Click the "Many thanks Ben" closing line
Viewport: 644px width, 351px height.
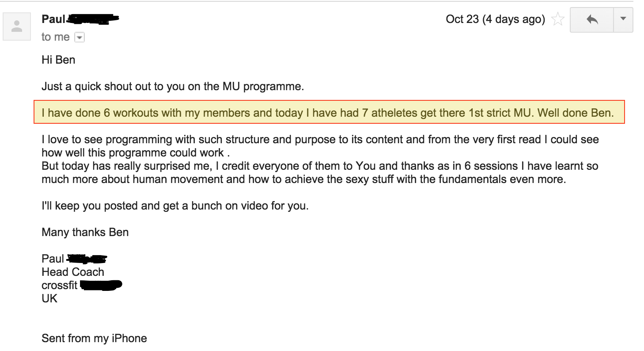tap(85, 232)
